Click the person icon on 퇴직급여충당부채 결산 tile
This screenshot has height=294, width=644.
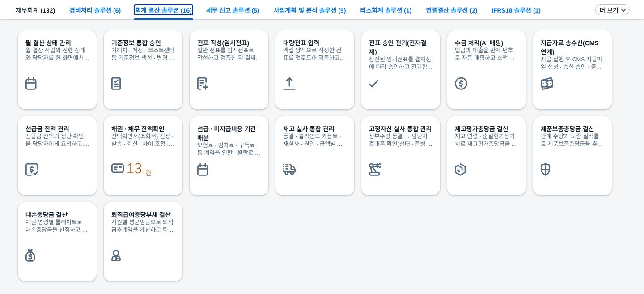pos(116,256)
